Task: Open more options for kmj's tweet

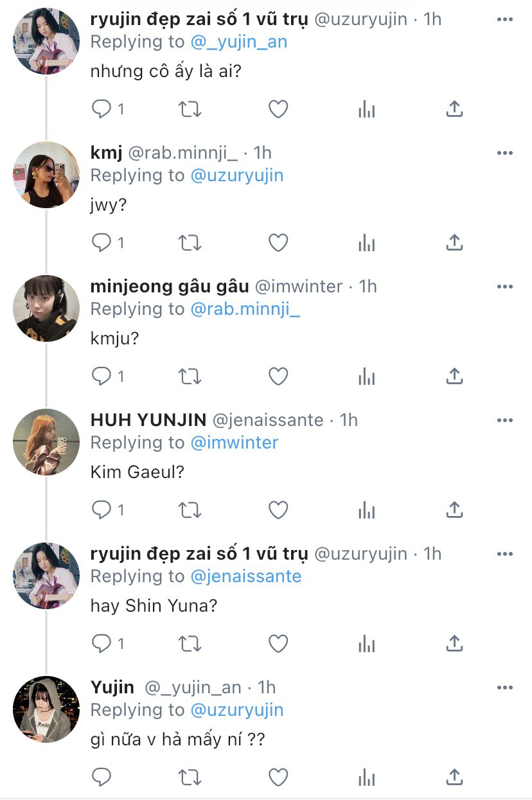Action: point(505,153)
